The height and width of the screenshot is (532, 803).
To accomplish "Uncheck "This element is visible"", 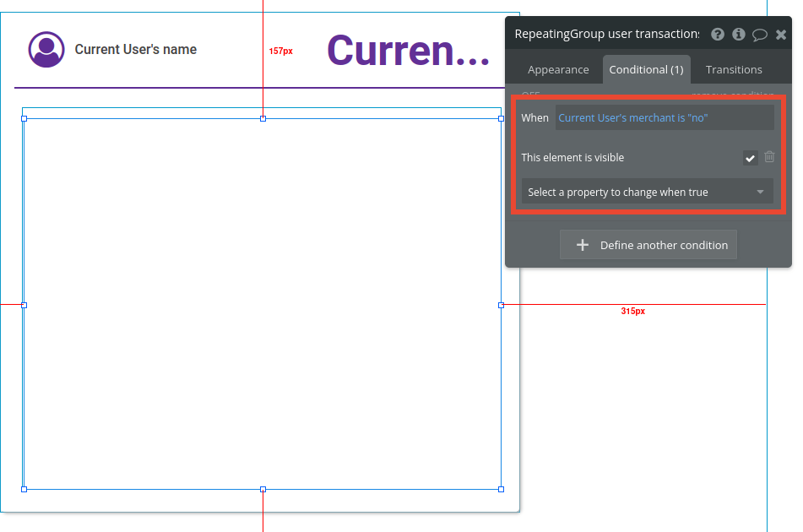I will click(x=750, y=157).
